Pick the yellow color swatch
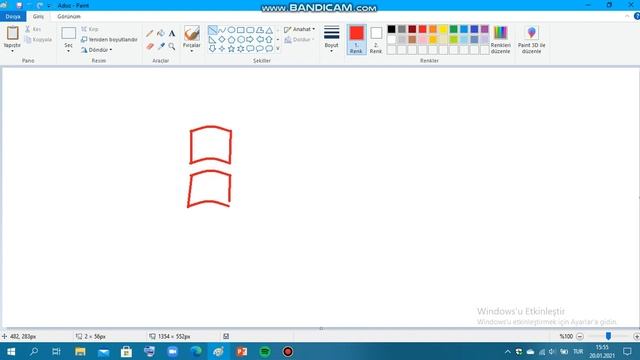This screenshot has height=360, width=640. (x=443, y=29)
